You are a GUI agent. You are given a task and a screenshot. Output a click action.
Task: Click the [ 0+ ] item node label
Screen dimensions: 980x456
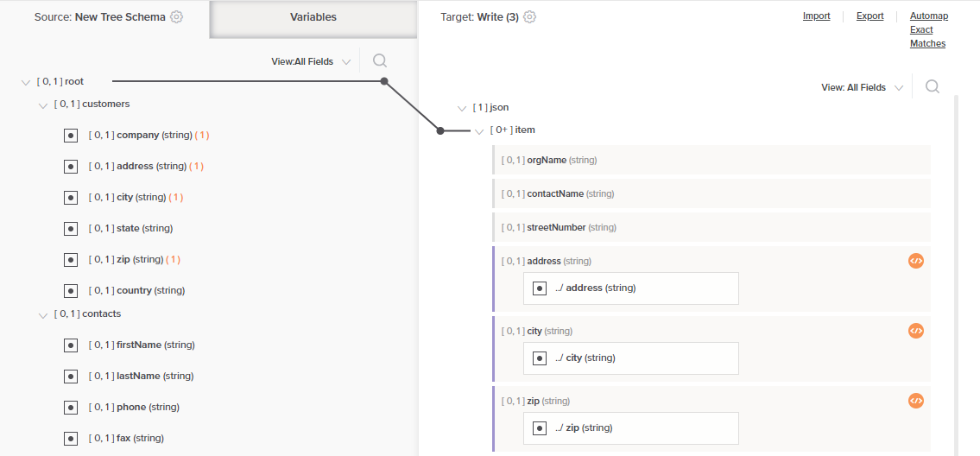[x=513, y=130]
